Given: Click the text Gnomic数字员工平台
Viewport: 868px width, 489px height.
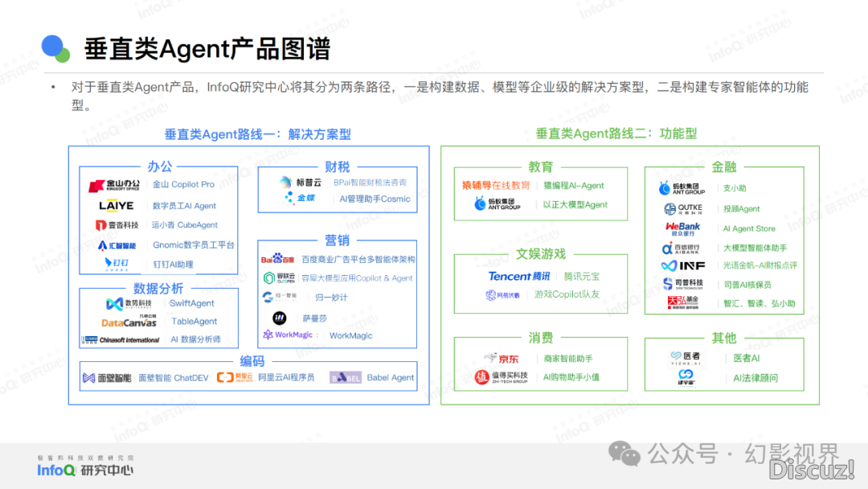Looking at the screenshot, I should pyautogui.click(x=193, y=244).
